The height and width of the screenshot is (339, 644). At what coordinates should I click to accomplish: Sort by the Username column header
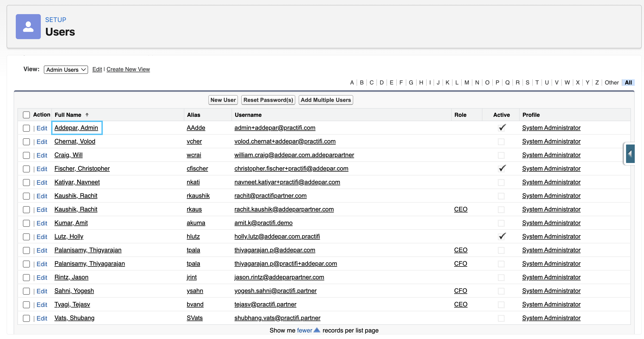[248, 115]
